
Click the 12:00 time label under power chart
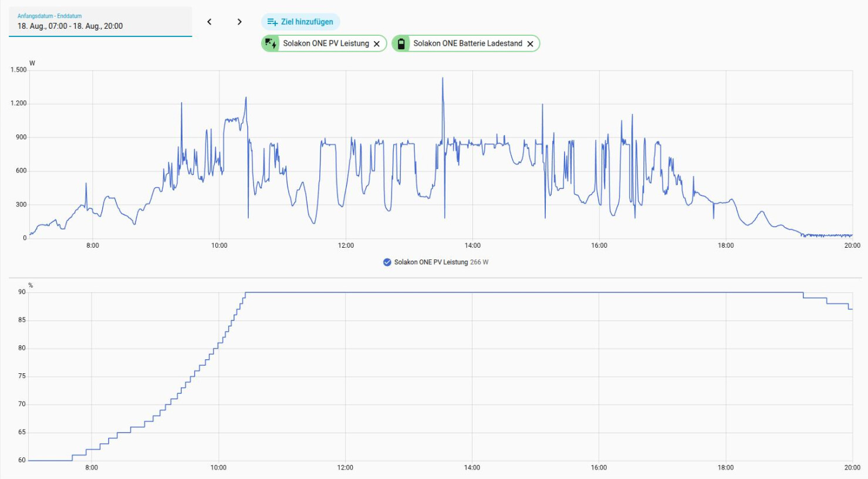pos(346,245)
